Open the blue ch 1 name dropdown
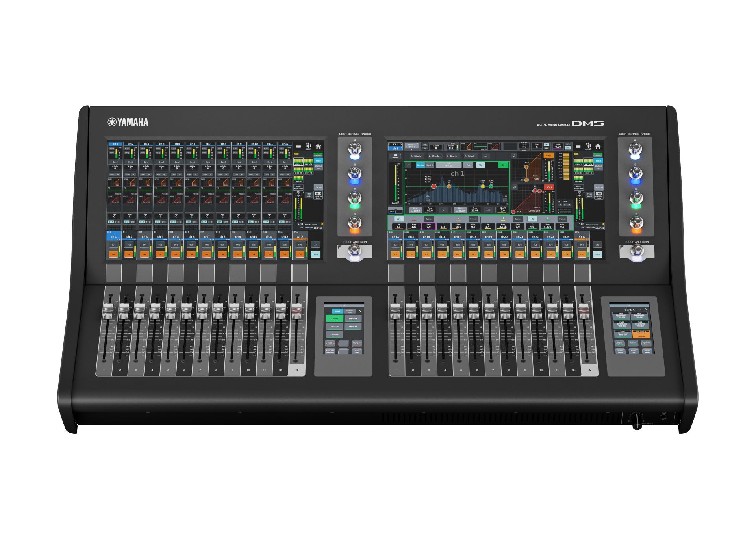 click(x=395, y=149)
